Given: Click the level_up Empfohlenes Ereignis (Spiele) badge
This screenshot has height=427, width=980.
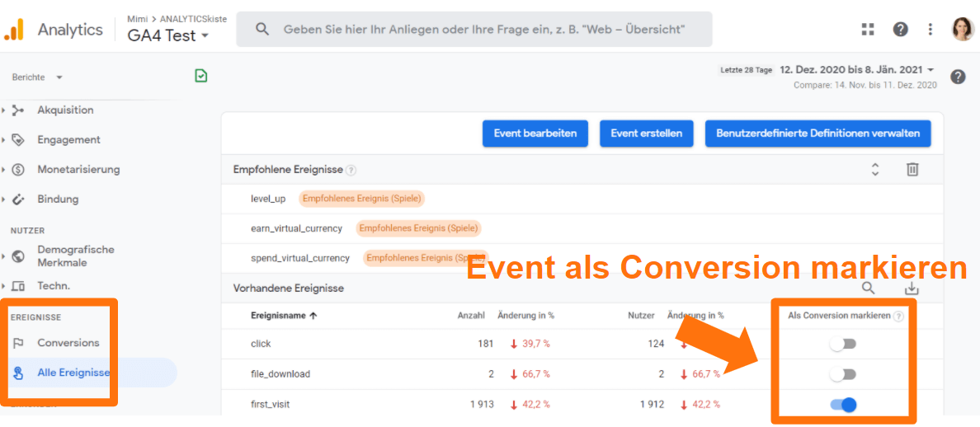Looking at the screenshot, I should [x=362, y=199].
